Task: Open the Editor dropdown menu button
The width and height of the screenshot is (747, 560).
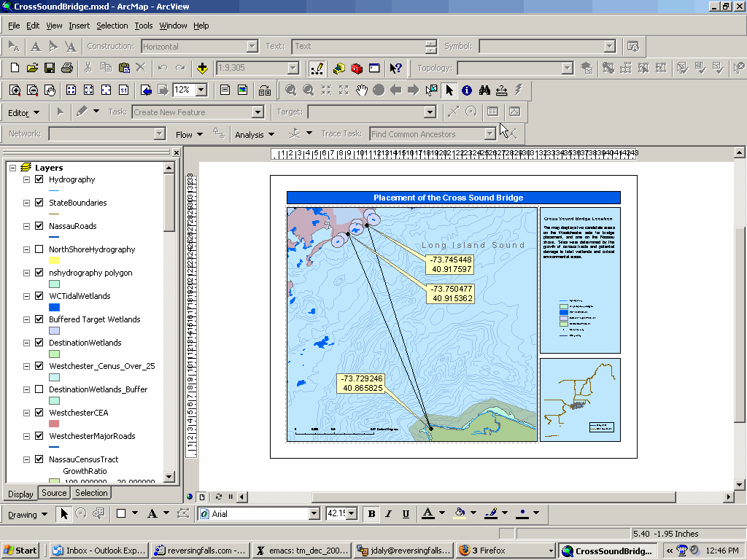Action: click(x=24, y=112)
